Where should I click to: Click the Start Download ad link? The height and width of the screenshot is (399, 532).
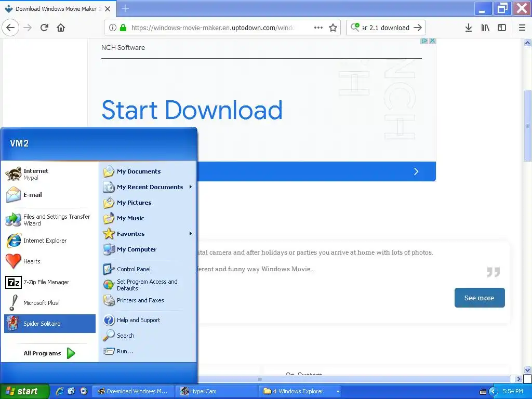pos(192,110)
